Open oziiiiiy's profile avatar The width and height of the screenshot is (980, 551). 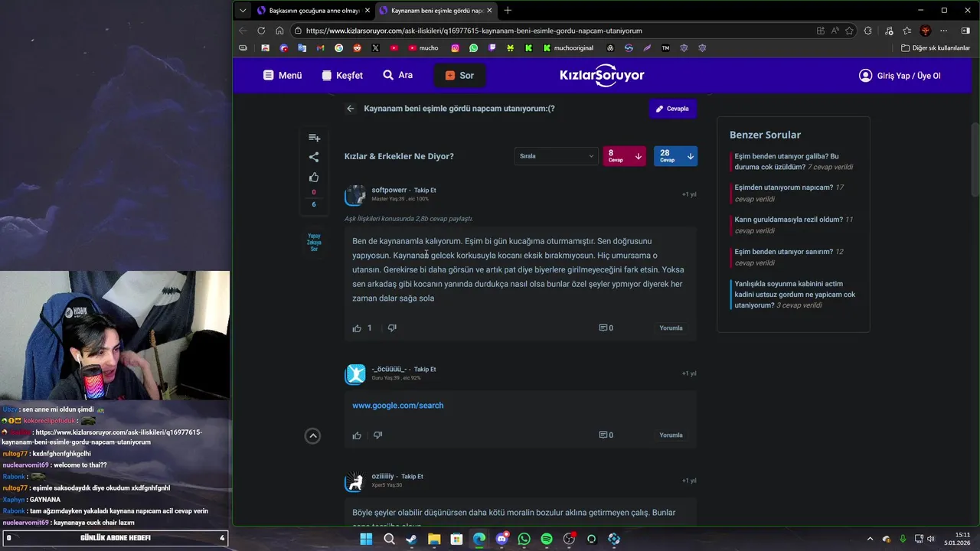355,481
